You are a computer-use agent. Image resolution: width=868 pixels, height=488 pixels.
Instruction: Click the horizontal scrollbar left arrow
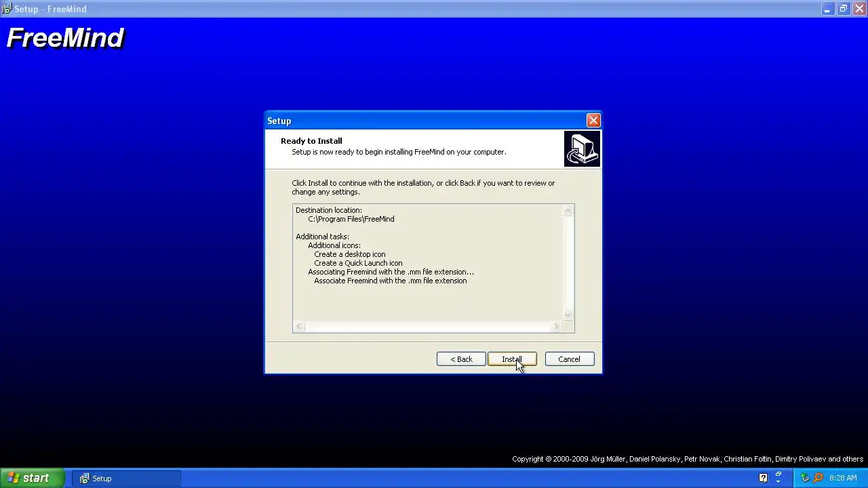coord(300,327)
